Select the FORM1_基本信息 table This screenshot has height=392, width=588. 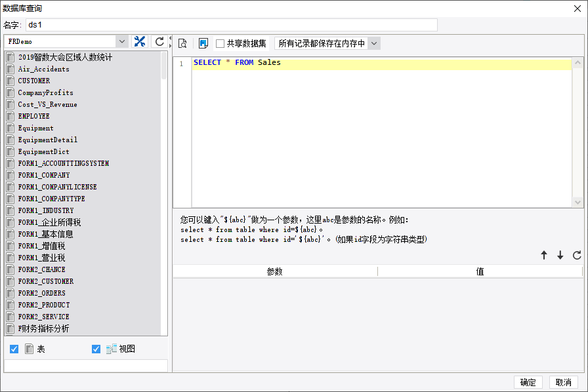tap(45, 234)
